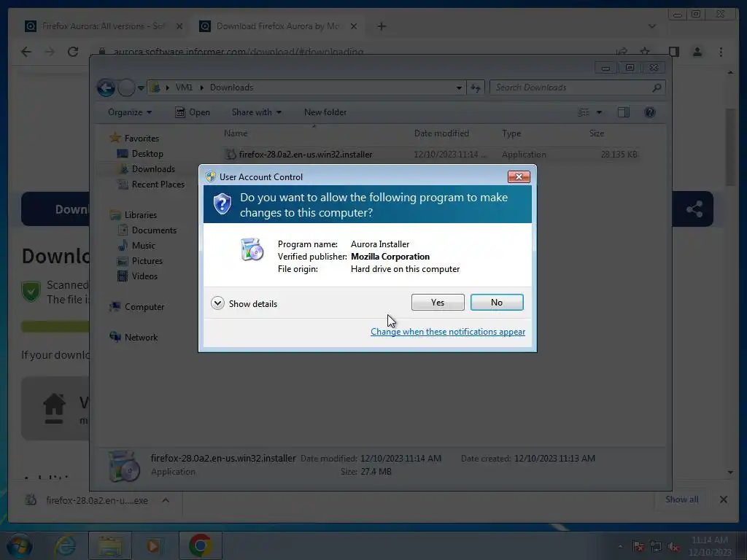Sort by Date modified column header
Viewport: 747px width, 560px height.
(441, 133)
